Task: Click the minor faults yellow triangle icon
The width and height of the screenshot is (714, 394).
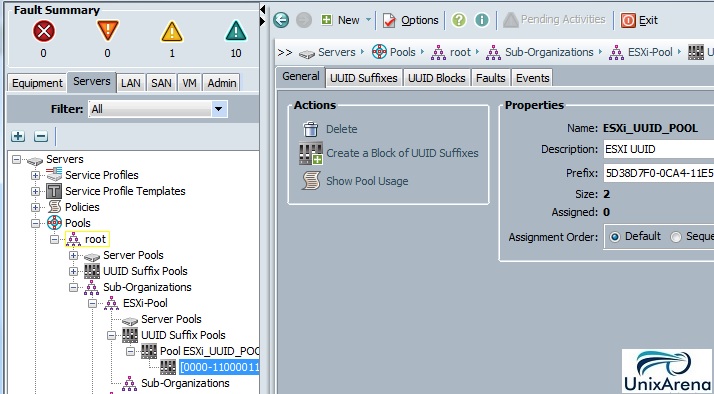Action: coord(172,31)
